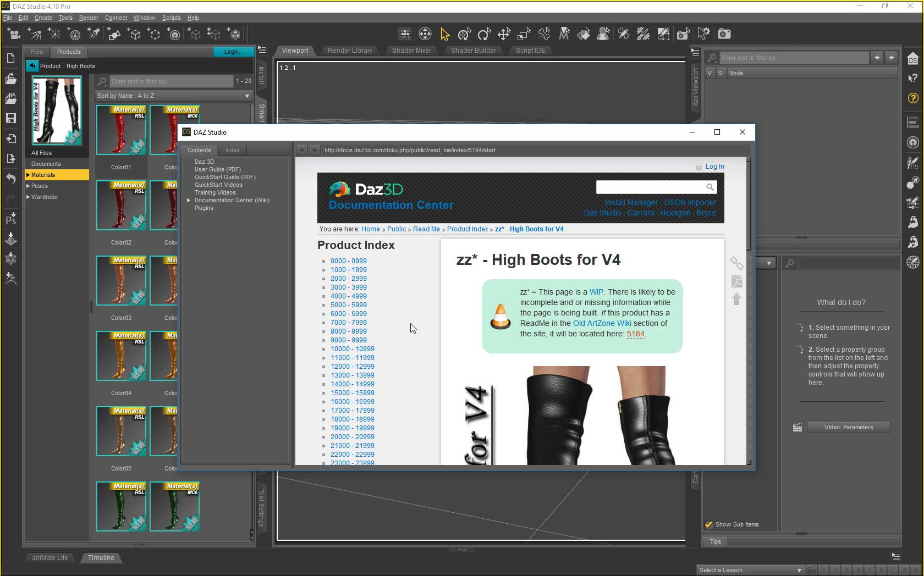Open the 5000 - 5999 product index link
Screen dimensions: 924x576
349,305
